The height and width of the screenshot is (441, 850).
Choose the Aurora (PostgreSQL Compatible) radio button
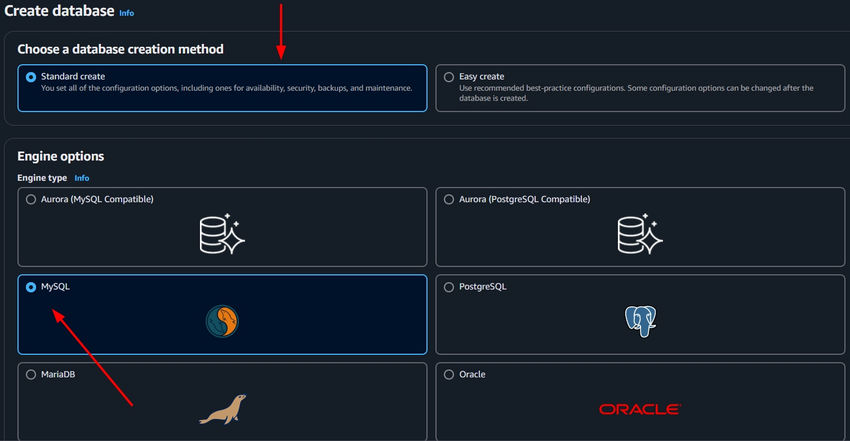[449, 199]
